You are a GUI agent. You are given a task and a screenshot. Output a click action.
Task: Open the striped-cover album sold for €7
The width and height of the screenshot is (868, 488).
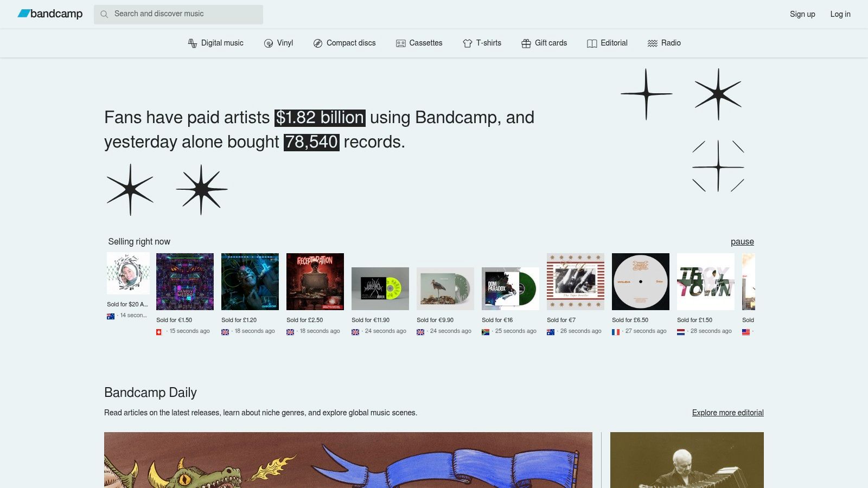(576, 281)
